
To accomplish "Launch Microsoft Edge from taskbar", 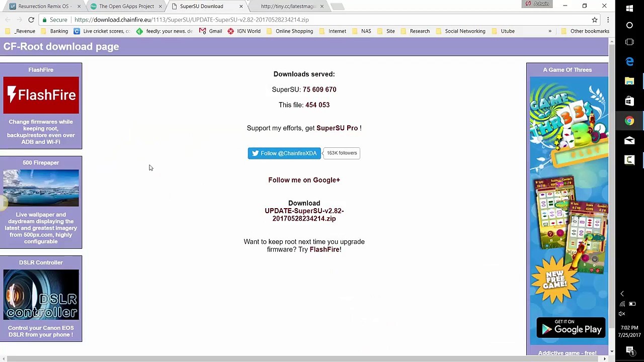I will coord(629,61).
